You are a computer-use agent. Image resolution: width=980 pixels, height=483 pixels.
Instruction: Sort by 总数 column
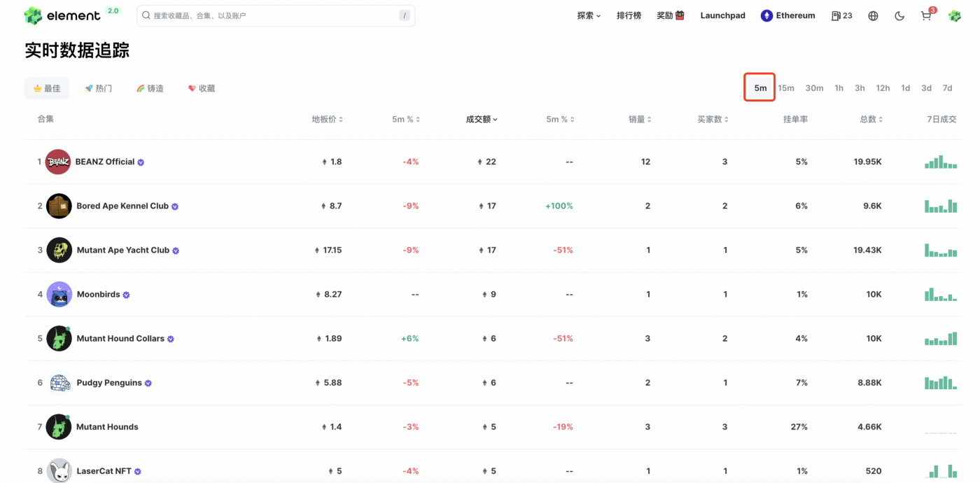click(871, 120)
